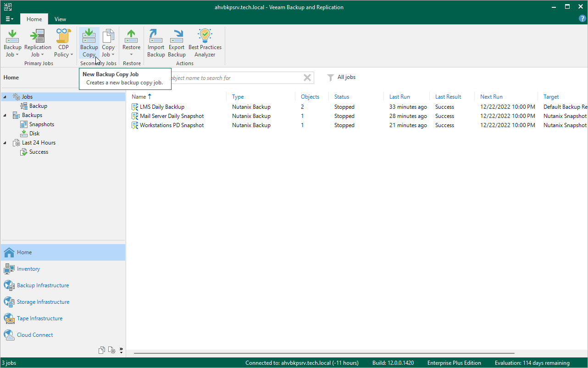This screenshot has width=588, height=368.
Task: Open the CDP Policy ribbon button
Action: [63, 43]
